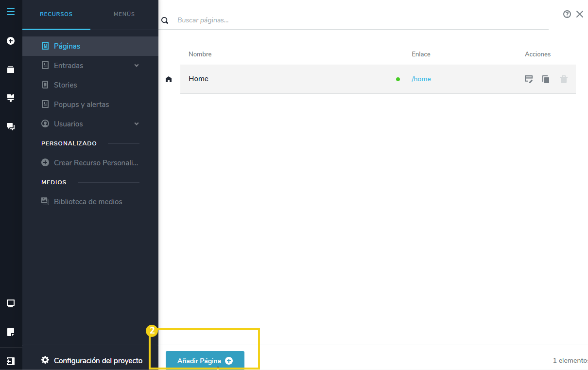This screenshot has height=370, width=588.
Task: Click the plus icon beside Crear Recurso Personalizado
Action: tap(45, 163)
